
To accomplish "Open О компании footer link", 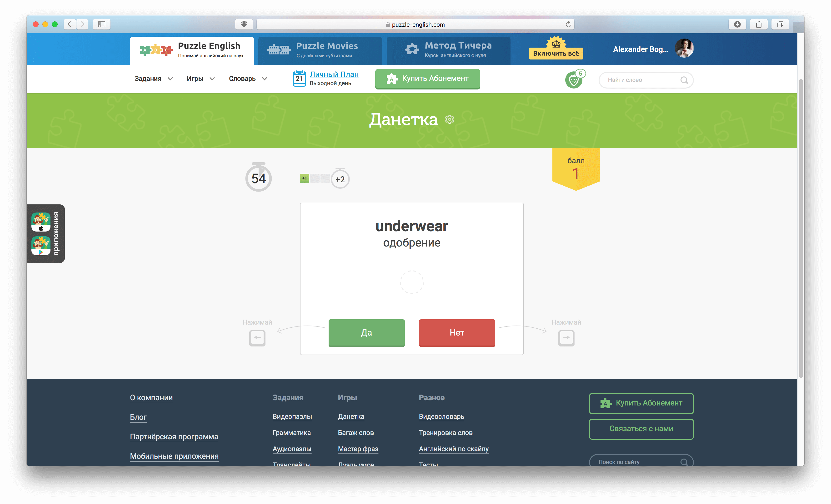I will [x=151, y=398].
